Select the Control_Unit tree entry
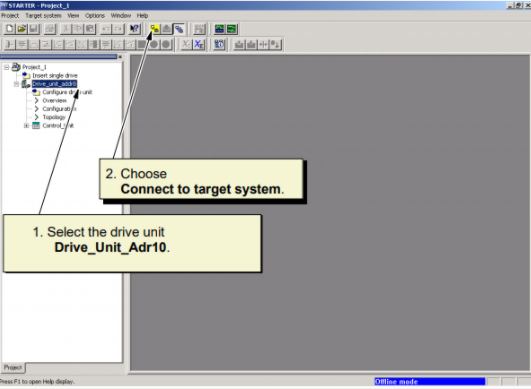This screenshot has width=531, height=389. click(58, 126)
